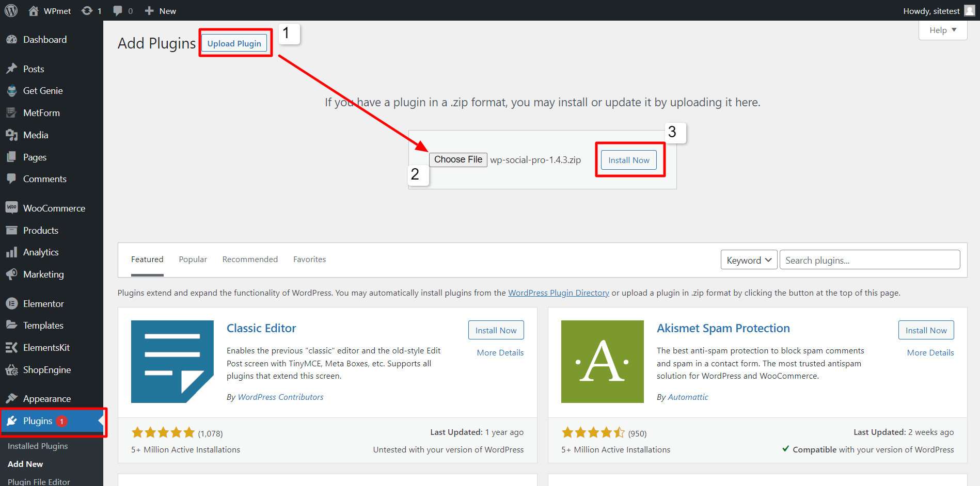The image size is (980, 486).
Task: Install Akismet Spam Protection plugin
Action: [x=926, y=330]
